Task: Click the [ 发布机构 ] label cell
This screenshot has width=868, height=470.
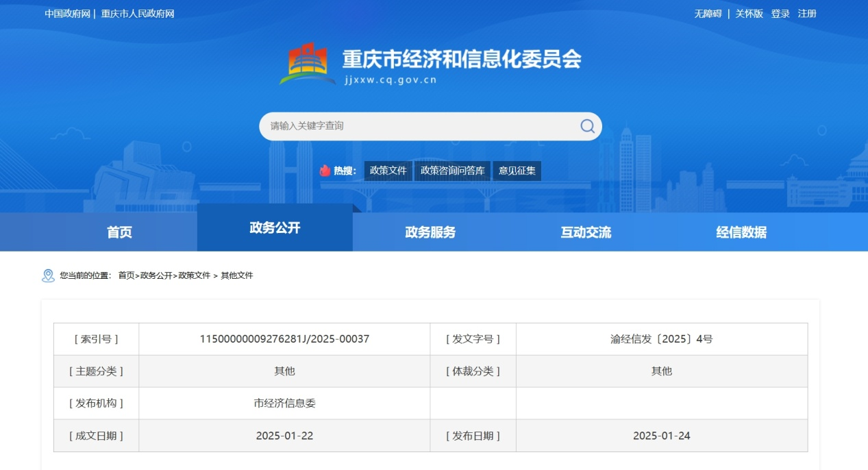Action: [x=97, y=404]
